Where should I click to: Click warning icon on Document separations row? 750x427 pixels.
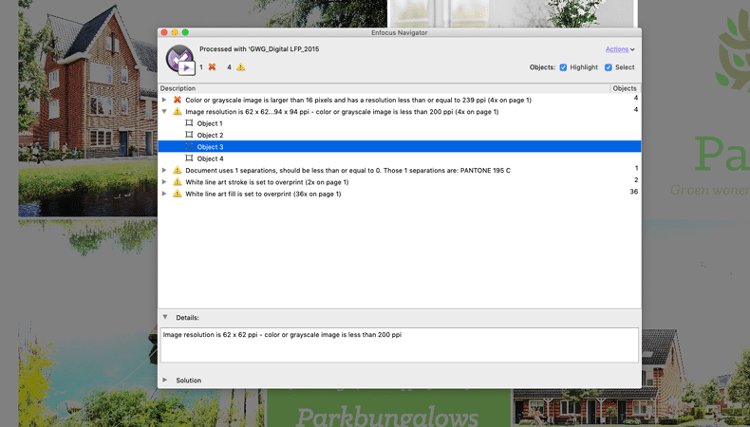[x=177, y=170]
